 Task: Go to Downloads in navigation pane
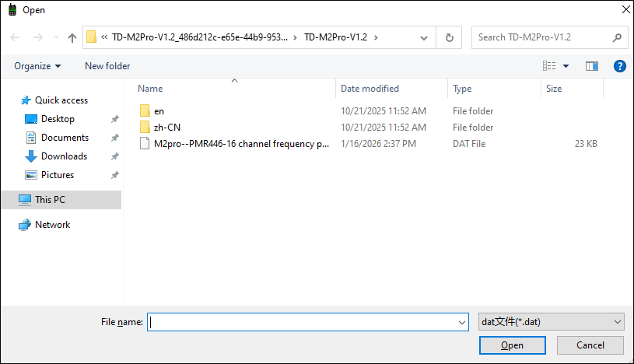coord(64,156)
